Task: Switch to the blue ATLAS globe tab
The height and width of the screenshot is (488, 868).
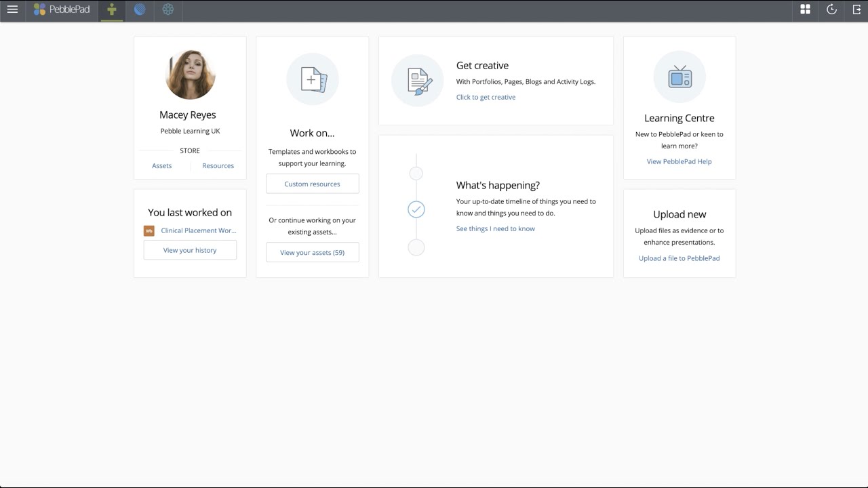Action: pyautogui.click(x=140, y=9)
